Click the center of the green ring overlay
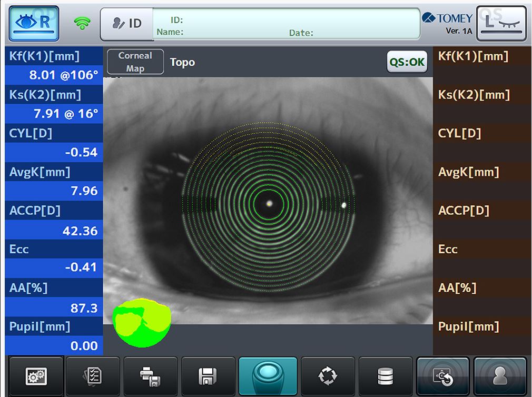This screenshot has width=532, height=397. pyautogui.click(x=269, y=203)
